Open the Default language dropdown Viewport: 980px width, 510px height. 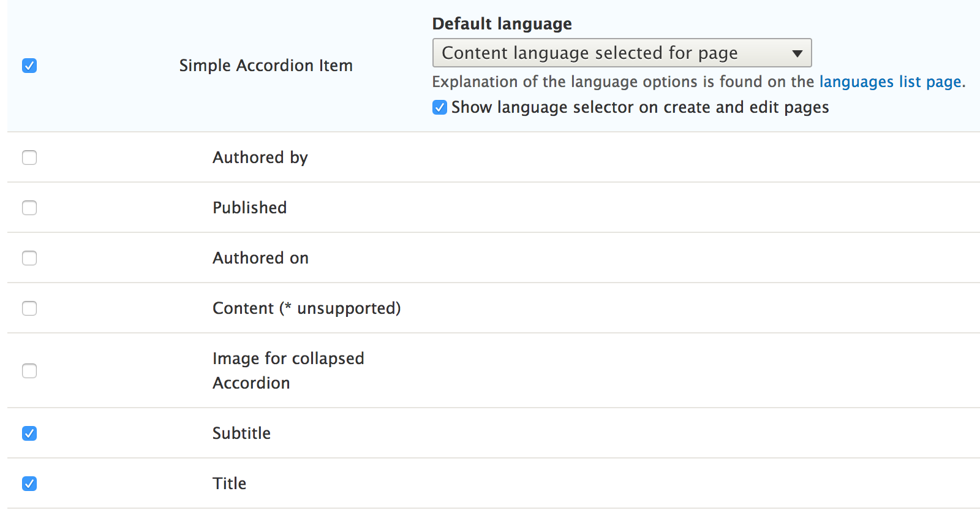(x=622, y=53)
